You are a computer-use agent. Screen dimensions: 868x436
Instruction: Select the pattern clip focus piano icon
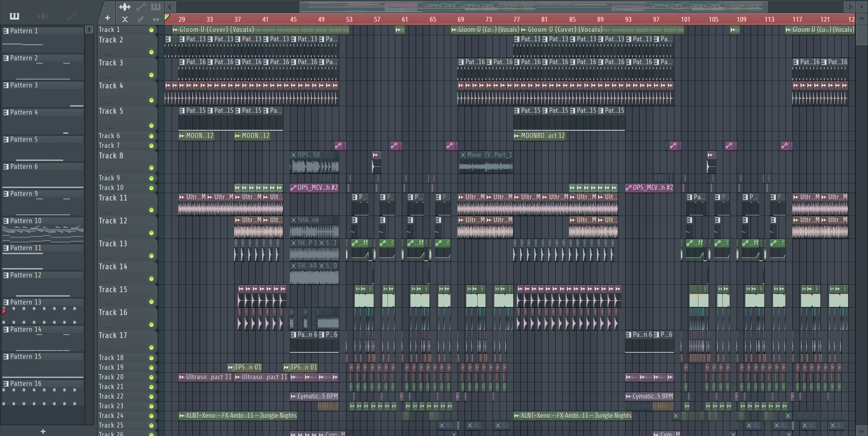(x=155, y=6)
